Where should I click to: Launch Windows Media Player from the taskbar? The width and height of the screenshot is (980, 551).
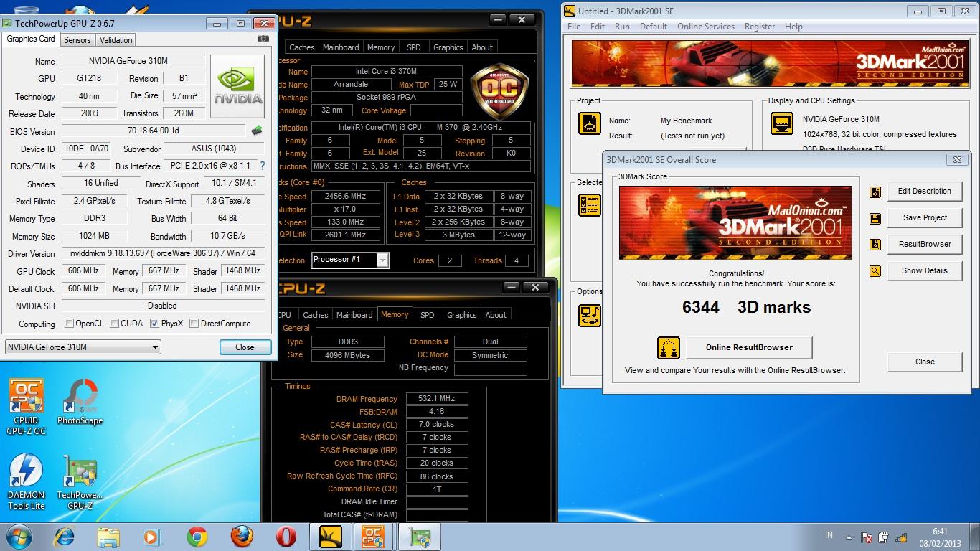(151, 537)
